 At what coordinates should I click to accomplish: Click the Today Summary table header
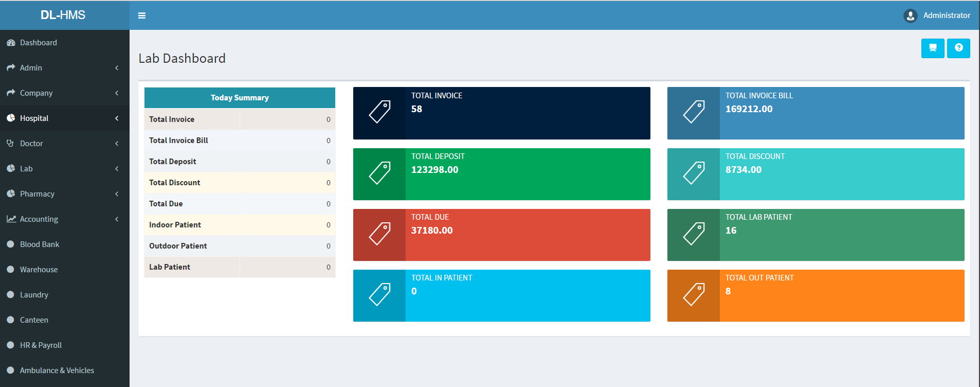coord(240,98)
